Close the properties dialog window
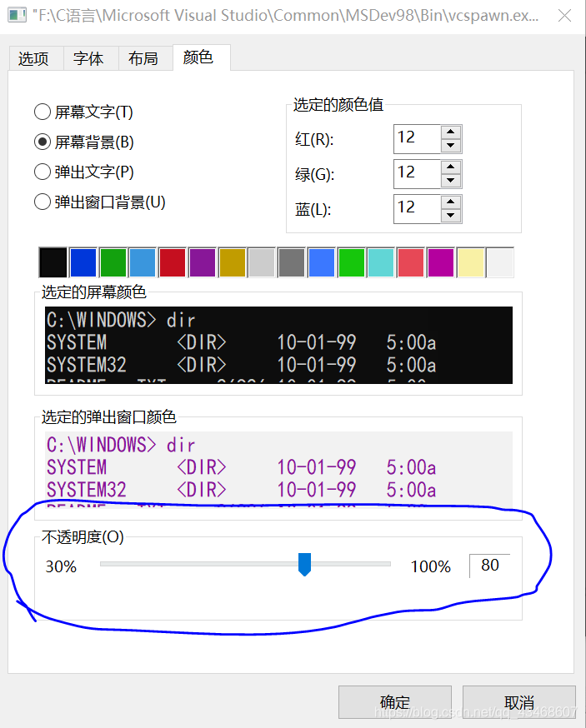The height and width of the screenshot is (728, 586). (x=564, y=16)
